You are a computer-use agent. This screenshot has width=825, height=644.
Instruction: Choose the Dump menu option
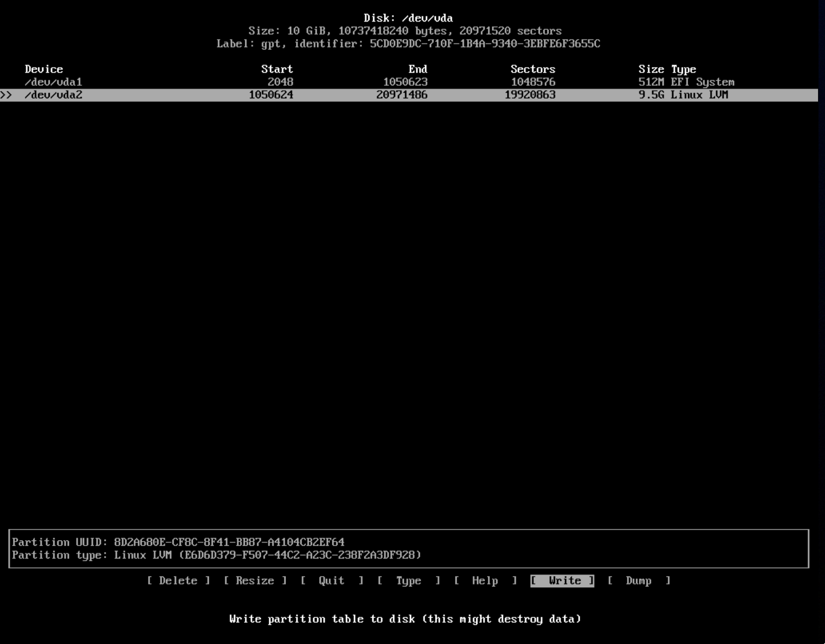[639, 581]
